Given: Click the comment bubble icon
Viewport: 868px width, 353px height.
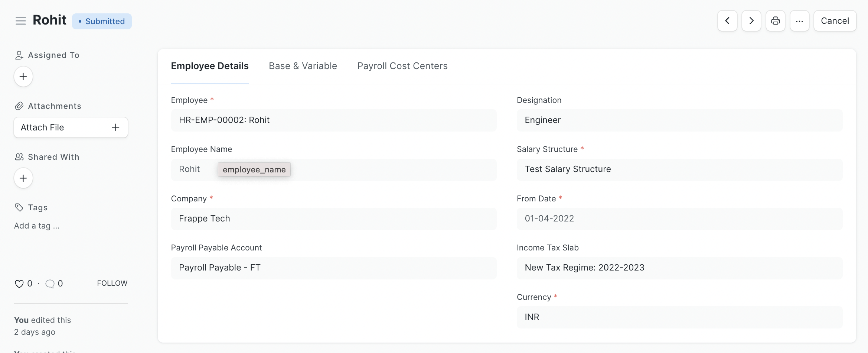Looking at the screenshot, I should (x=50, y=284).
